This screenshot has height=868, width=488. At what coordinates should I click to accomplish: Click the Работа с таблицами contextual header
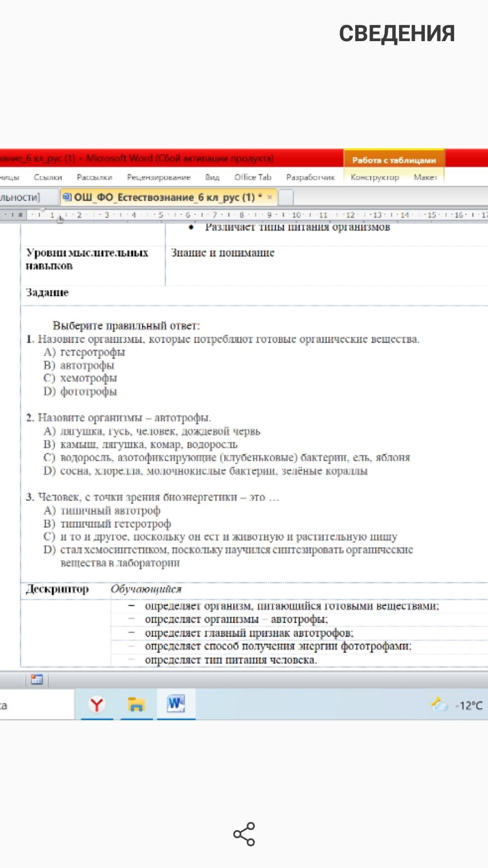pyautogui.click(x=394, y=160)
